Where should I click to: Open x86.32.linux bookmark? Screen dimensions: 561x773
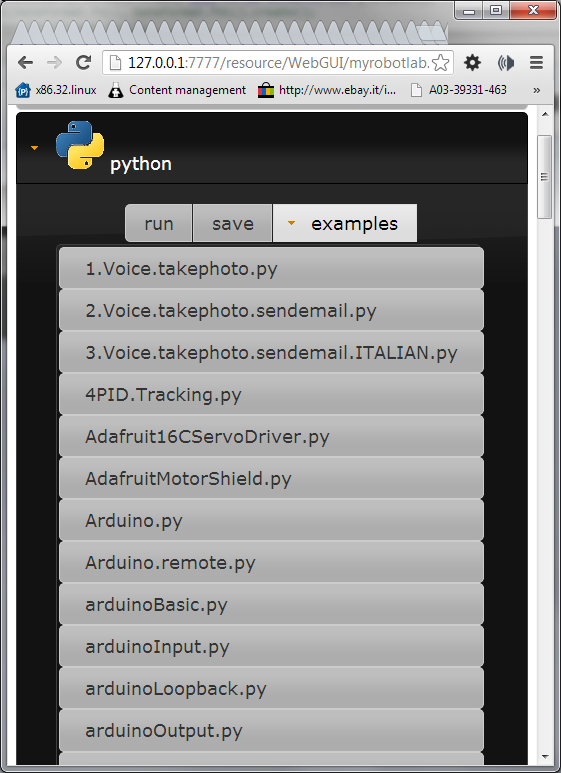56,90
